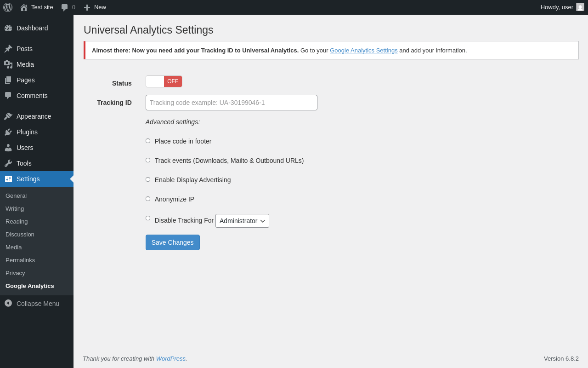Open General settings submenu
This screenshot has width=588, height=368.
point(16,195)
